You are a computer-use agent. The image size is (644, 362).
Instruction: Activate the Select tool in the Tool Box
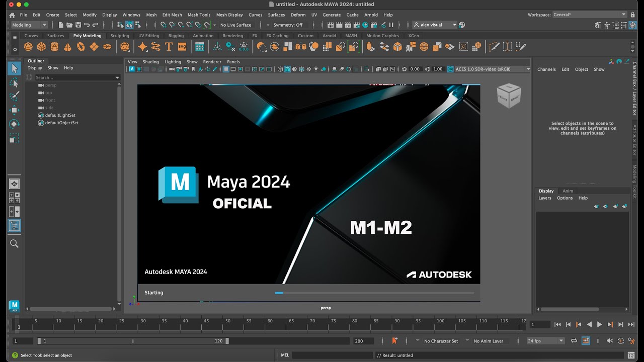(14, 68)
